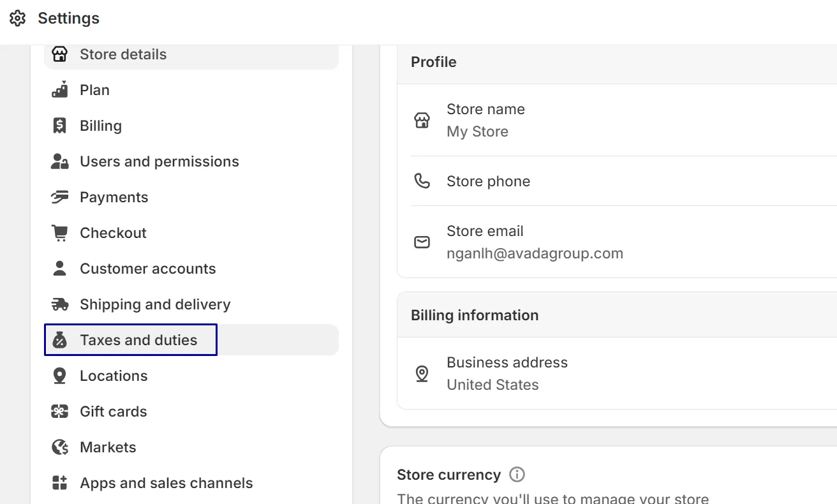Open Users and permissions
837x504 pixels.
191,161
